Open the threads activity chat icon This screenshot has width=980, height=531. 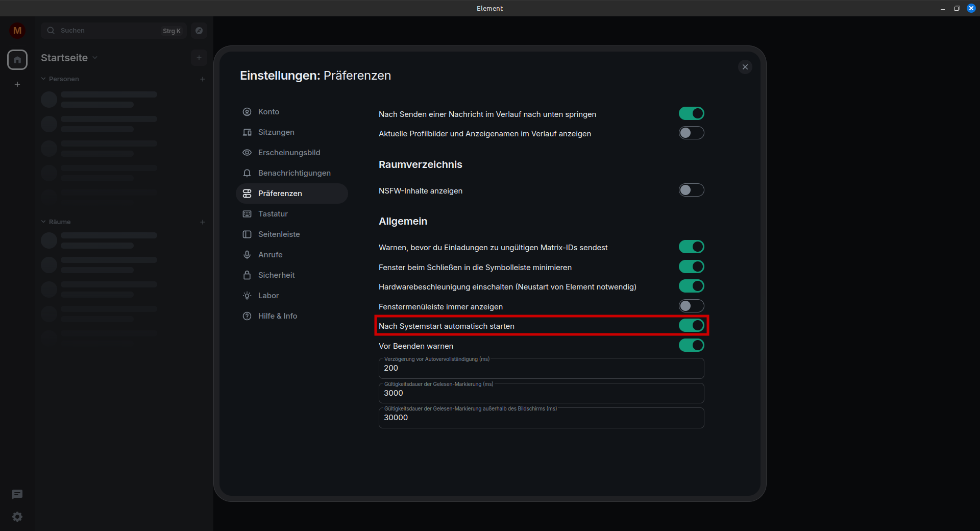point(17,494)
